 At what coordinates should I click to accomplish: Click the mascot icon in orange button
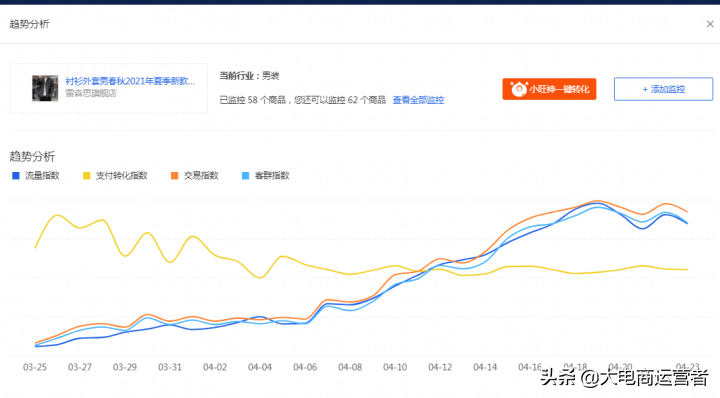519,89
